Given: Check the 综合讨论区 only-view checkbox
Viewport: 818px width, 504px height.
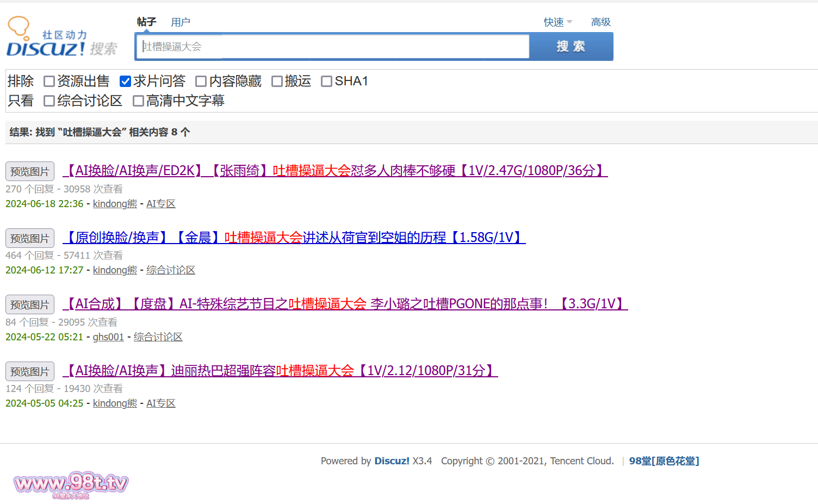Looking at the screenshot, I should tap(49, 101).
